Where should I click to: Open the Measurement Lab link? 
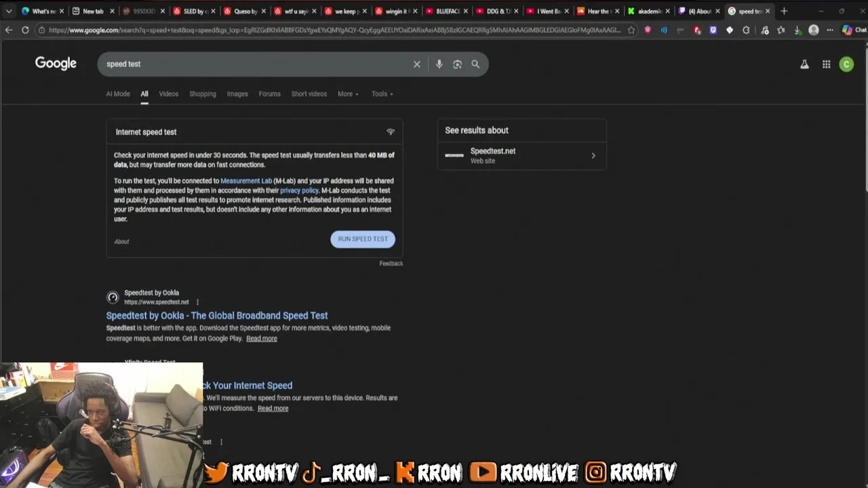246,181
